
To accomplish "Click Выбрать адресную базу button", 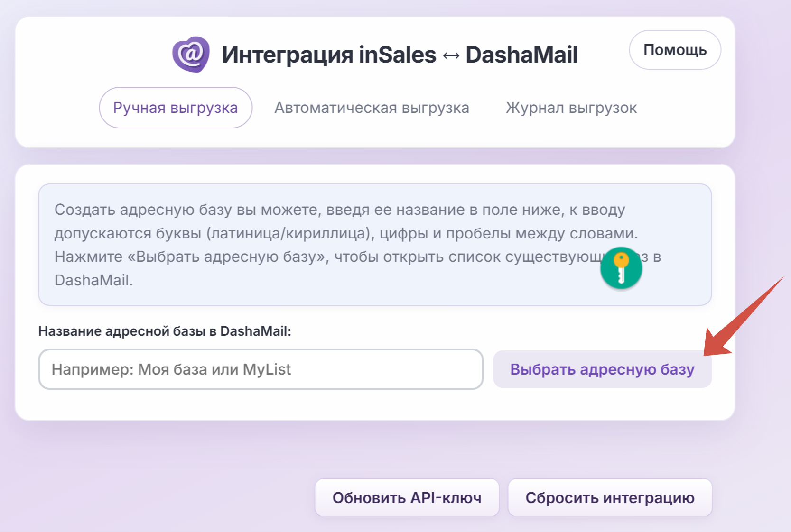I will click(603, 369).
